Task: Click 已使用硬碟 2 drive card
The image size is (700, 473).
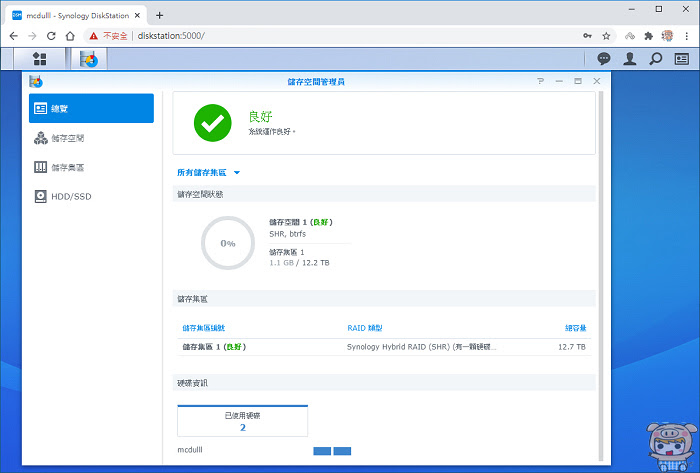Action: pyautogui.click(x=242, y=421)
